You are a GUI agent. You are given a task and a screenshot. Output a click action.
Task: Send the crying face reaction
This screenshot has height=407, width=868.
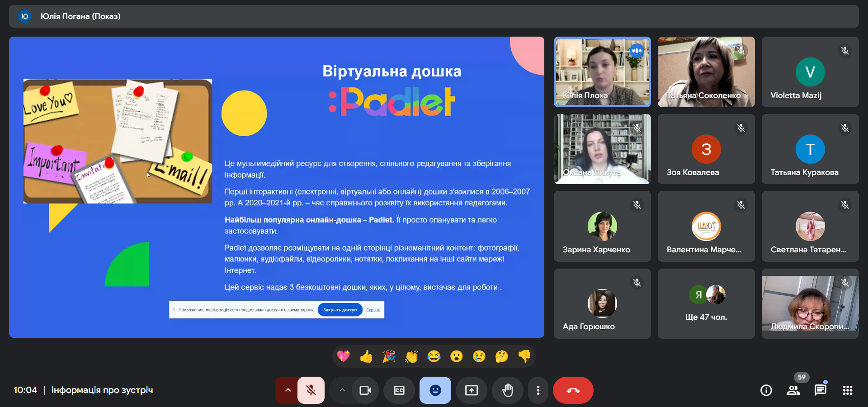point(479,356)
